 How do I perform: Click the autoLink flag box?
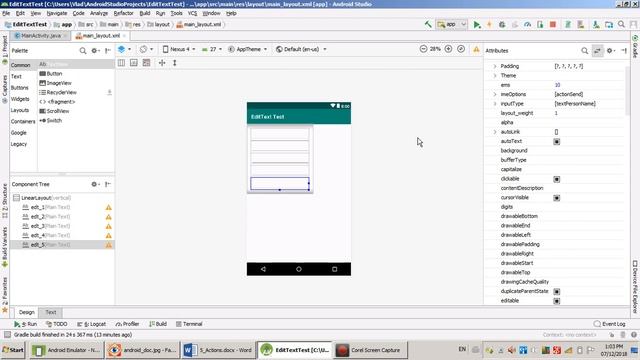556,132
